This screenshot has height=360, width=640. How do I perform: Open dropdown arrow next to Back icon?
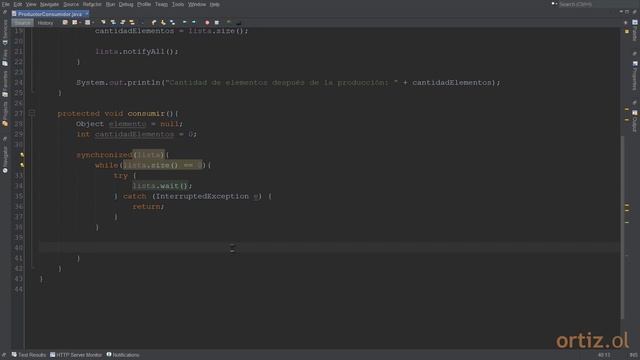pyautogui.click(x=80, y=22)
